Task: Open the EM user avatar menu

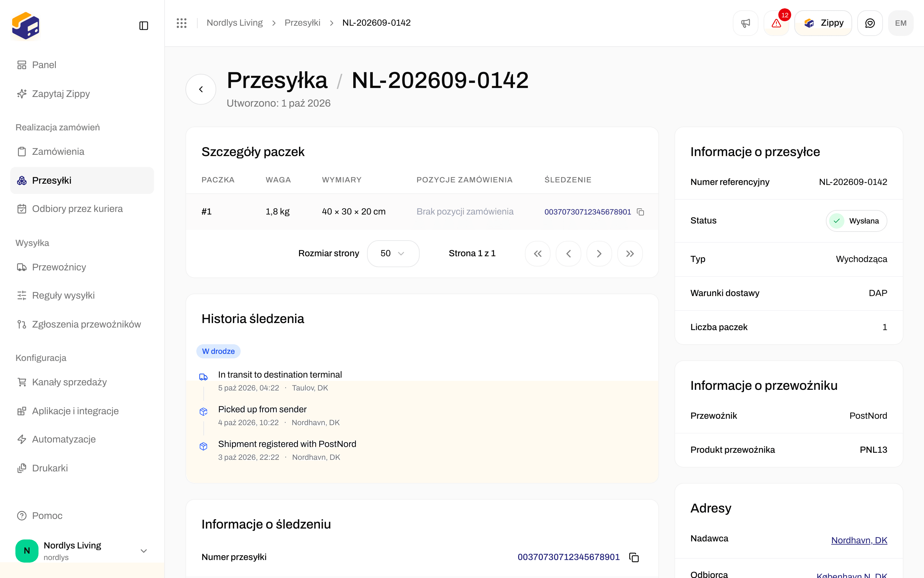Action: coord(901,23)
